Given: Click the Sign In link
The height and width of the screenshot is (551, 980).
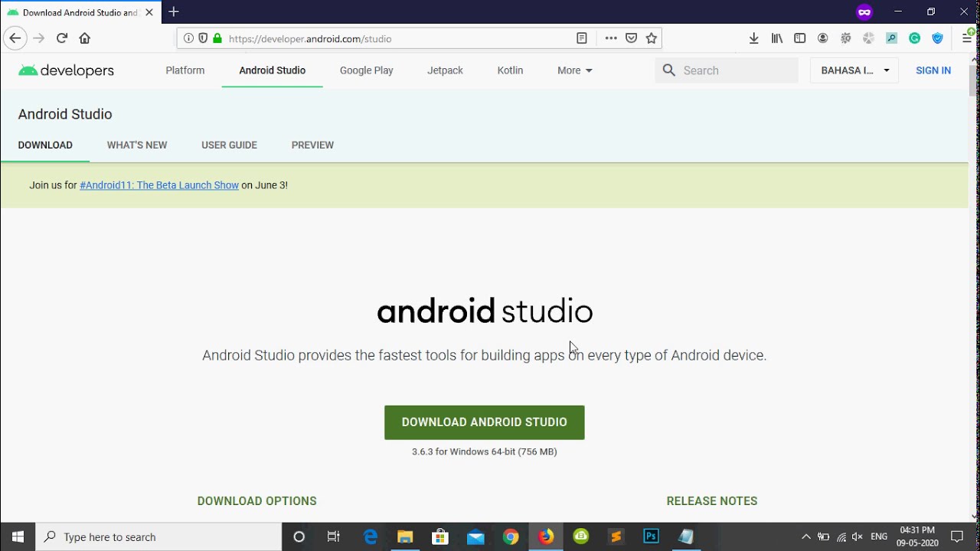Looking at the screenshot, I should pos(933,70).
